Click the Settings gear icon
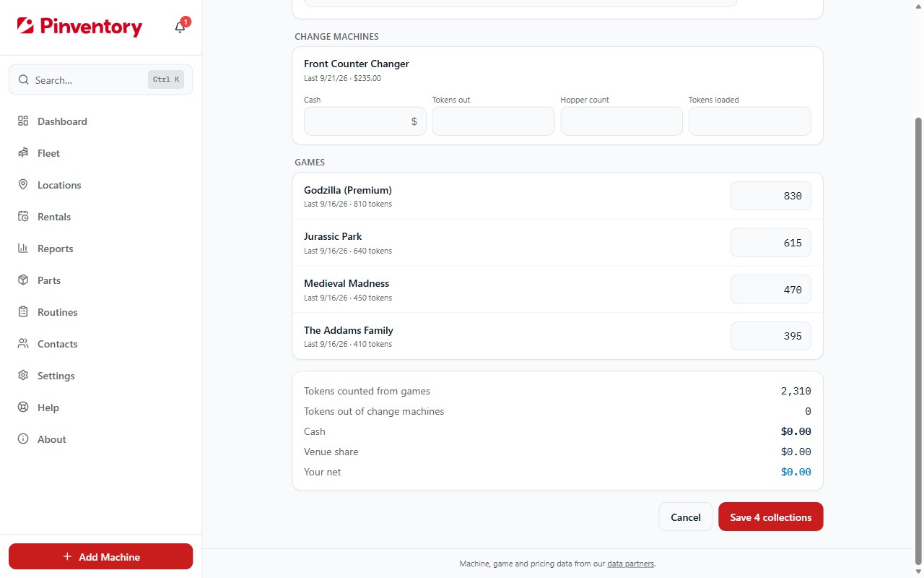Image resolution: width=924 pixels, height=578 pixels. pyautogui.click(x=23, y=376)
